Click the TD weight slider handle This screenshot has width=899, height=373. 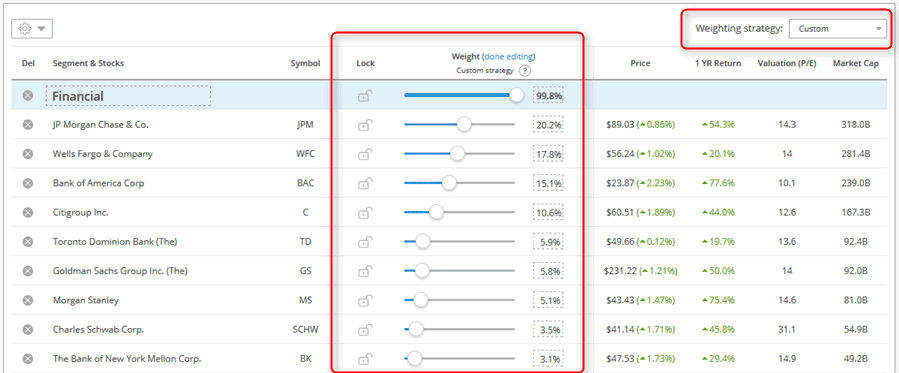pos(423,241)
